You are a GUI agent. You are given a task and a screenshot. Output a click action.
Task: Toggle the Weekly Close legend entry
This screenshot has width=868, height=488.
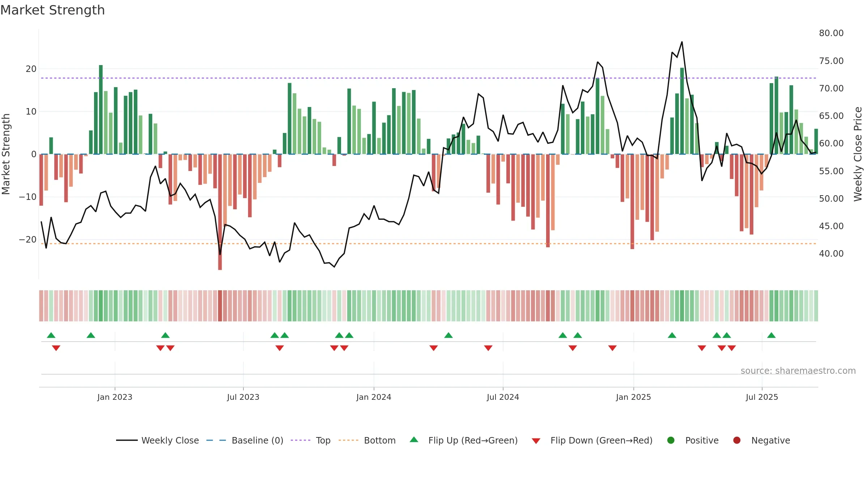(157, 440)
